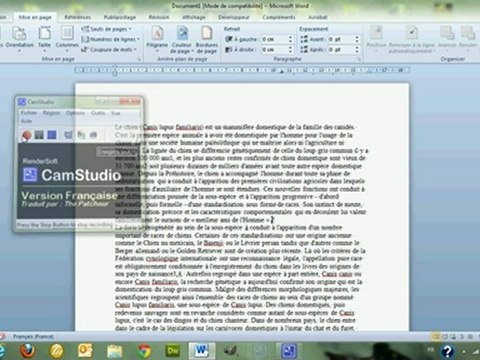This screenshot has width=480, height=360.
Task: Open Paragraphe dialog launcher
Action: [x=359, y=59]
